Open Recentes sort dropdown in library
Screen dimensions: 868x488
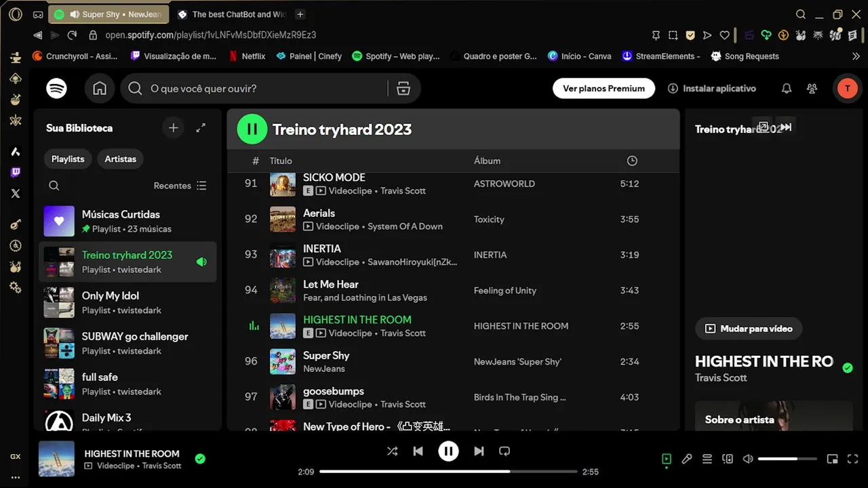click(180, 186)
